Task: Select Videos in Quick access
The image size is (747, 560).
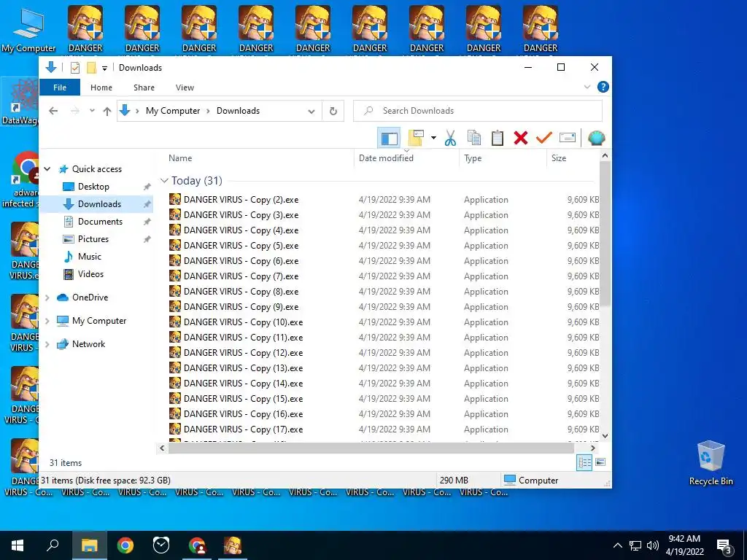Action: click(90, 274)
